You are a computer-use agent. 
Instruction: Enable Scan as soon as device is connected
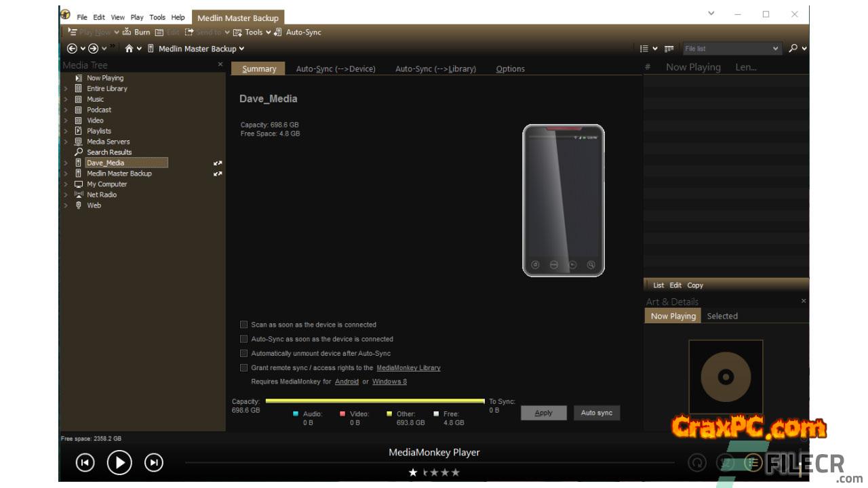244,325
